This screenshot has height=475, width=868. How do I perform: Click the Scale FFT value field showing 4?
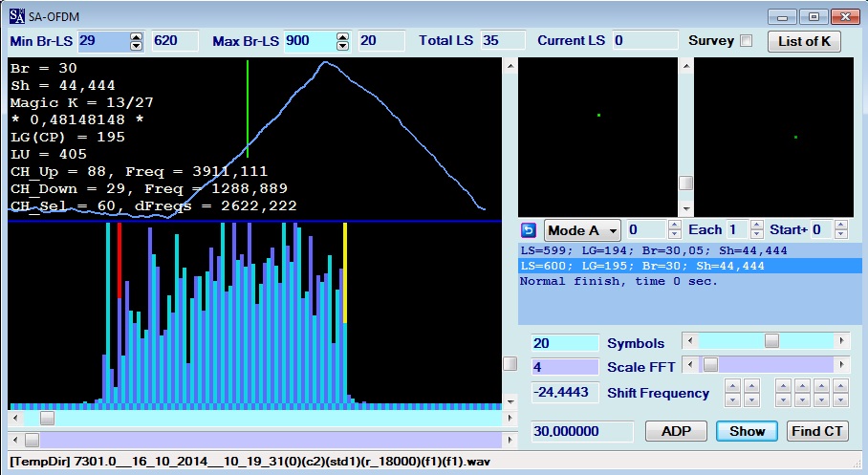pos(565,367)
